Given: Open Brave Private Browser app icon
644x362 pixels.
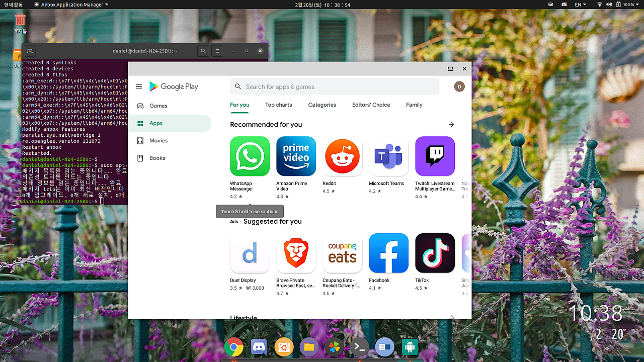Looking at the screenshot, I should click(296, 253).
